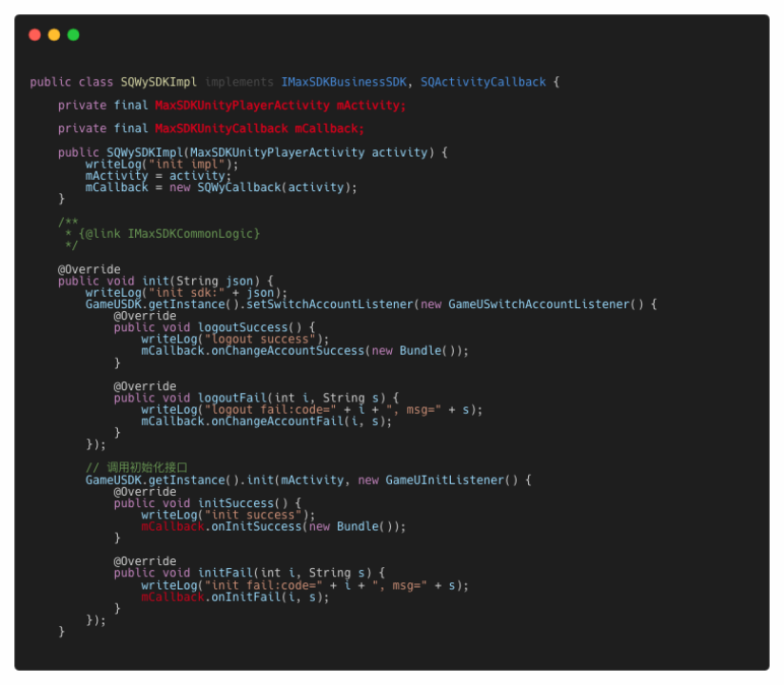The width and height of the screenshot is (784, 685).
Task: Click the IMaxSDKBusinessSDK interface name
Action: coord(344,82)
